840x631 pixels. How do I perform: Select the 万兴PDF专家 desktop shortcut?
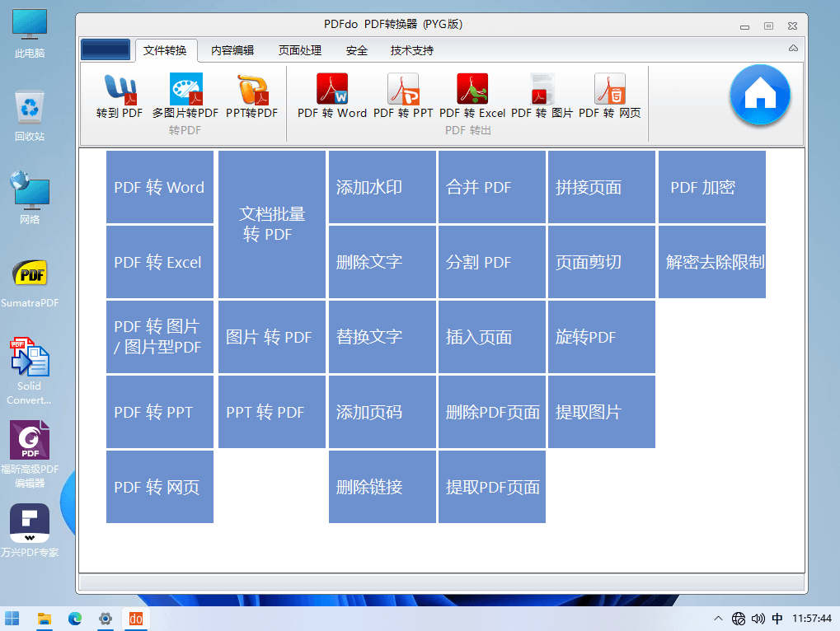click(x=30, y=530)
